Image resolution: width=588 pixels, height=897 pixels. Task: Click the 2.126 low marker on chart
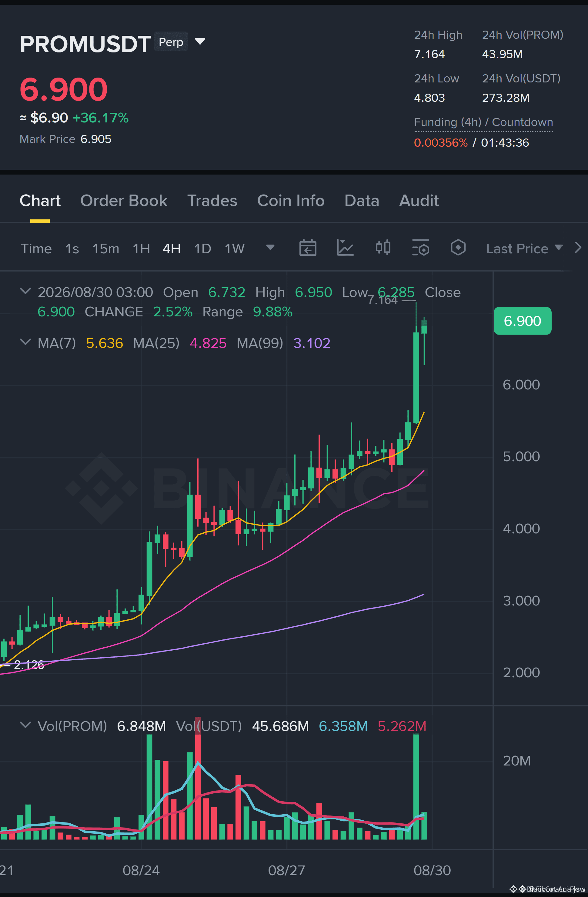click(29, 665)
